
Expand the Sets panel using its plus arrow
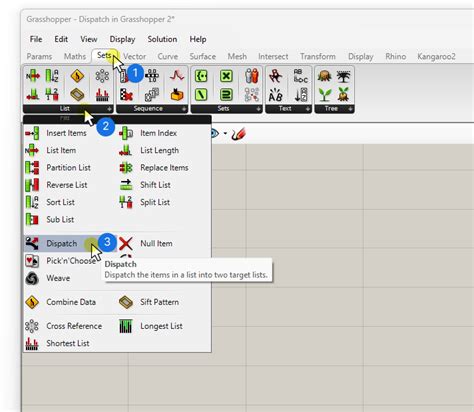pyautogui.click(x=259, y=109)
